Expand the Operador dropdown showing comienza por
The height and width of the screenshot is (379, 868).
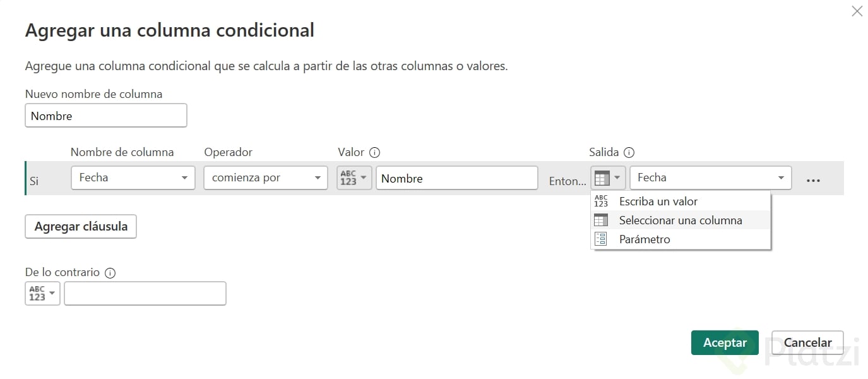point(266,178)
